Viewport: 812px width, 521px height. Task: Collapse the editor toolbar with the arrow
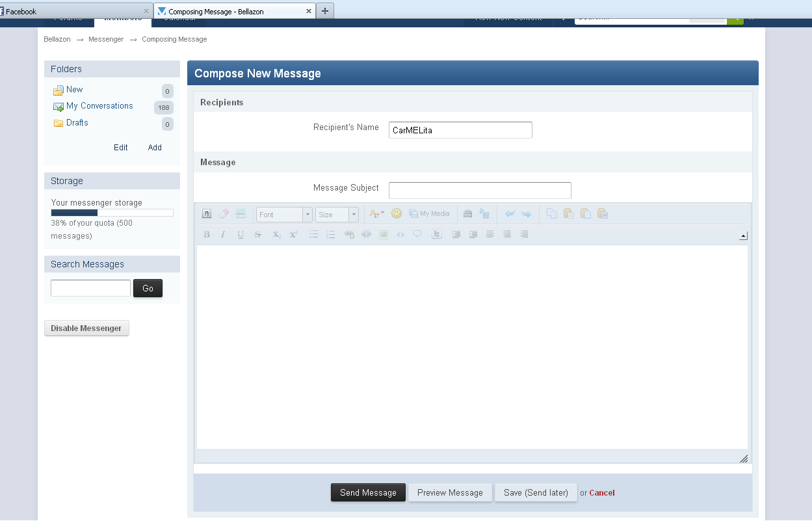pos(743,236)
